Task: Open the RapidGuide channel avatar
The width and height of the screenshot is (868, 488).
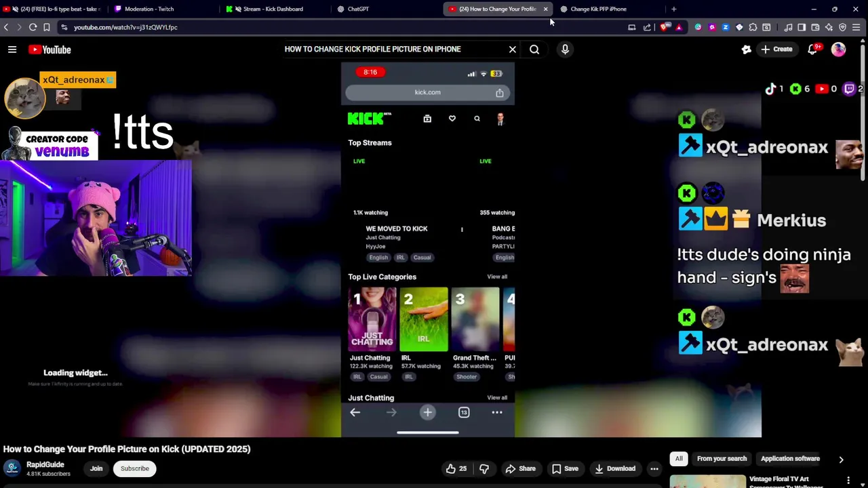Action: tap(12, 468)
